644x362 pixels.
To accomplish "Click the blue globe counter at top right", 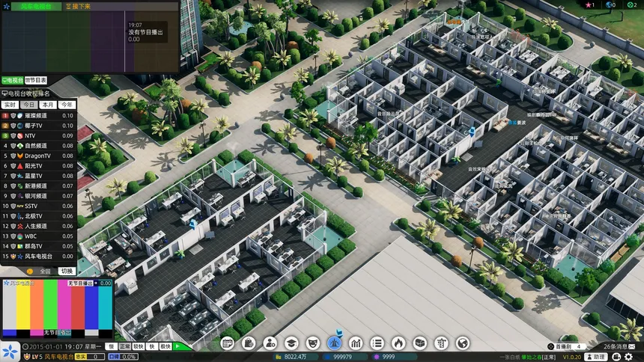I will 609,5.
